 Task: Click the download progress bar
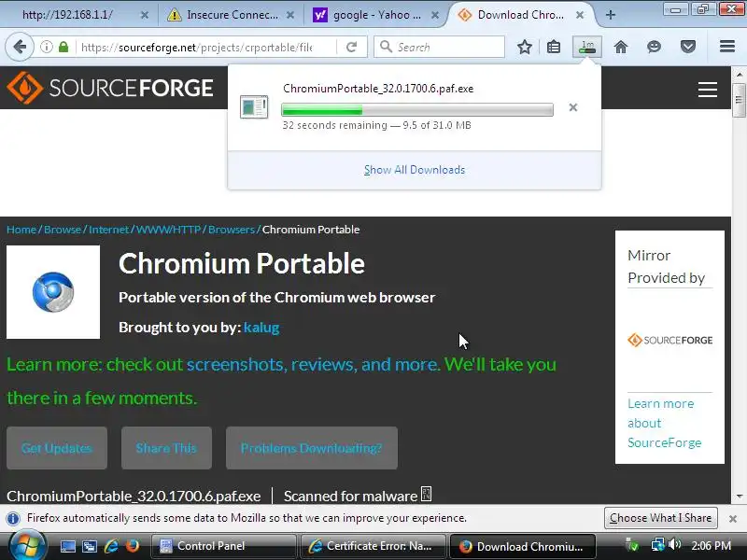(x=417, y=109)
